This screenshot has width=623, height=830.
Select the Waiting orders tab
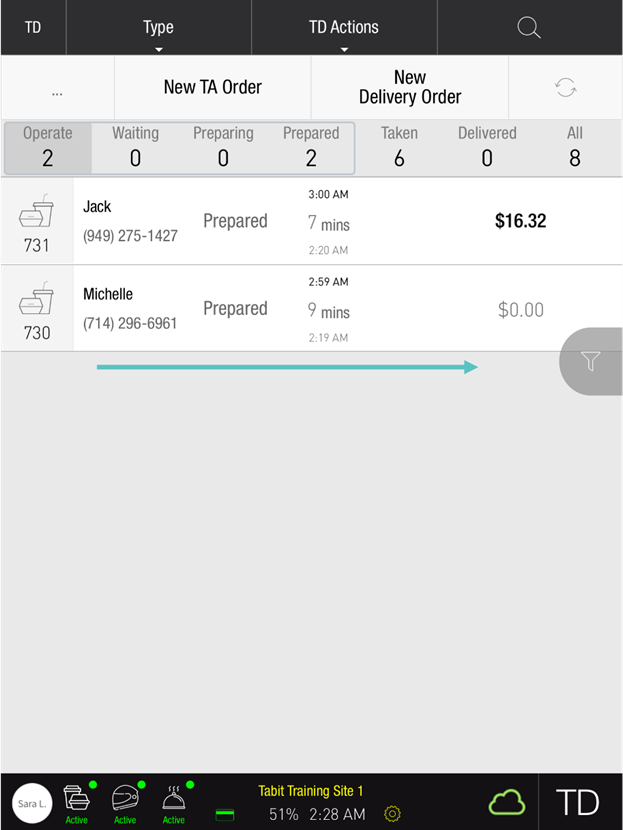click(x=135, y=147)
